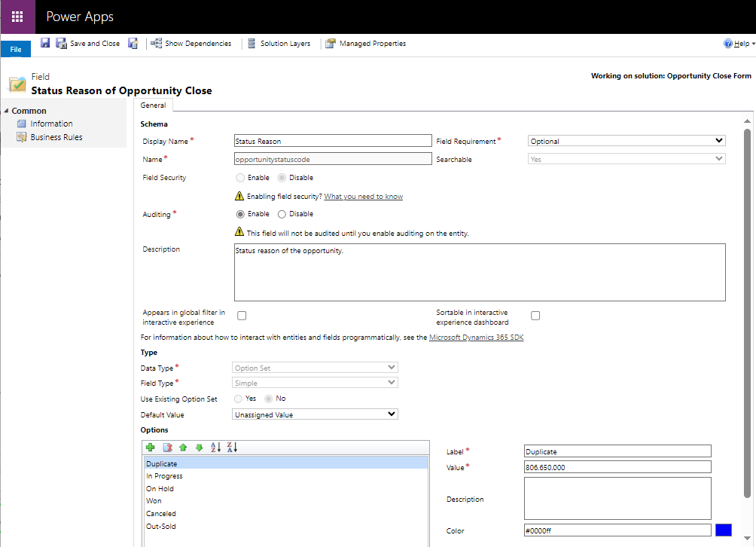
Task: Move selected option up with green arrow
Action: point(183,447)
